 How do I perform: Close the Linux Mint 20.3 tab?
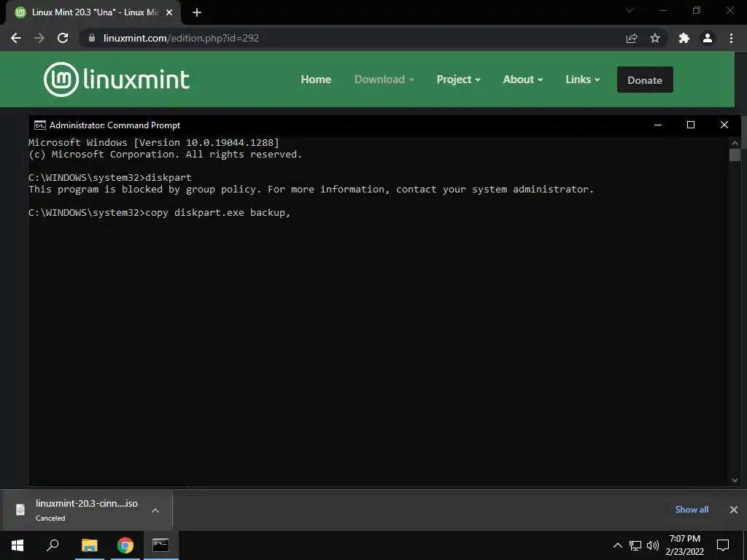pyautogui.click(x=169, y=12)
